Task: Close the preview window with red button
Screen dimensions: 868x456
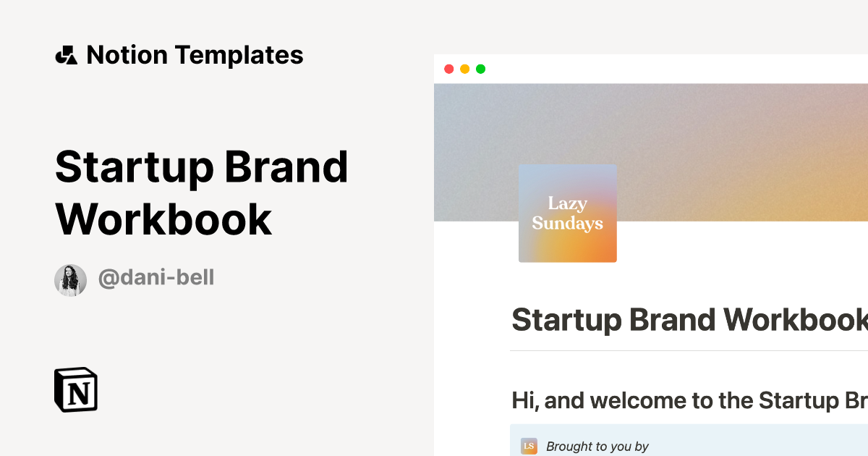Action: tap(448, 69)
